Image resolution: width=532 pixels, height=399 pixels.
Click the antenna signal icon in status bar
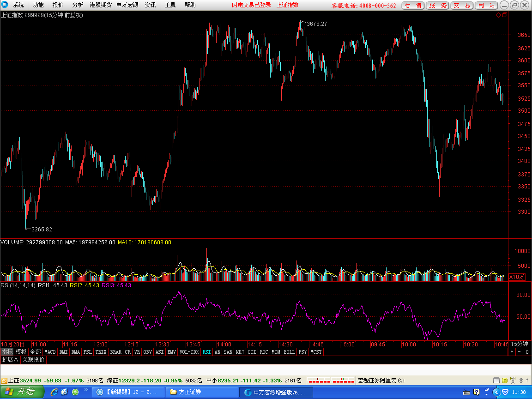click(513, 381)
